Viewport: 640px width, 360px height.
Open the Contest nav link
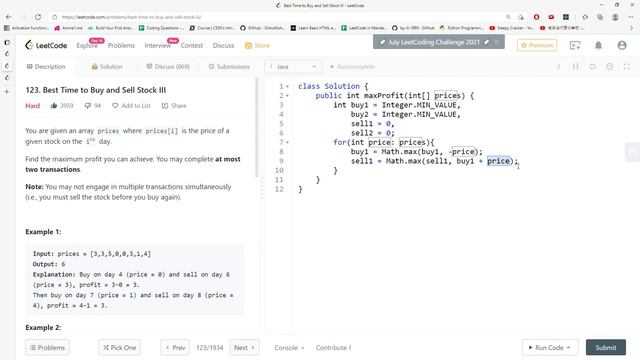[x=192, y=45]
